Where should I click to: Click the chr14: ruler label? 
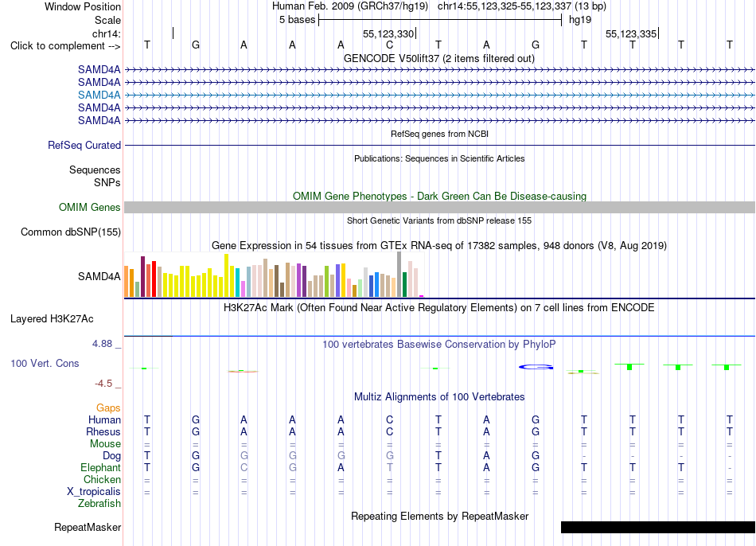tap(106, 33)
